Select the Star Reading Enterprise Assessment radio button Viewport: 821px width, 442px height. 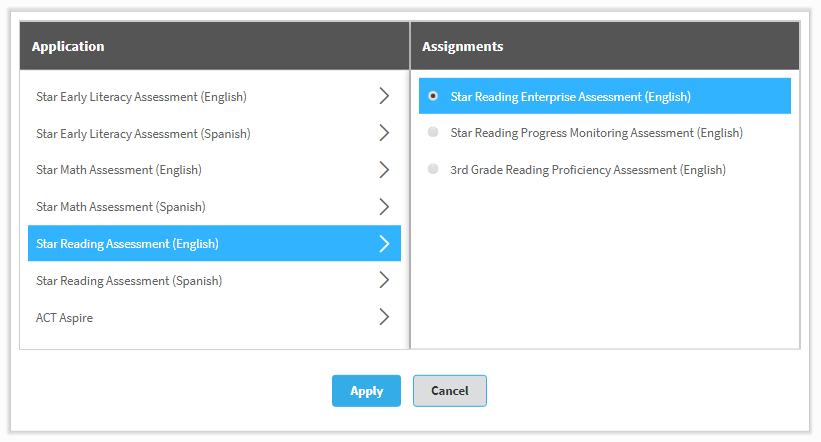click(433, 96)
